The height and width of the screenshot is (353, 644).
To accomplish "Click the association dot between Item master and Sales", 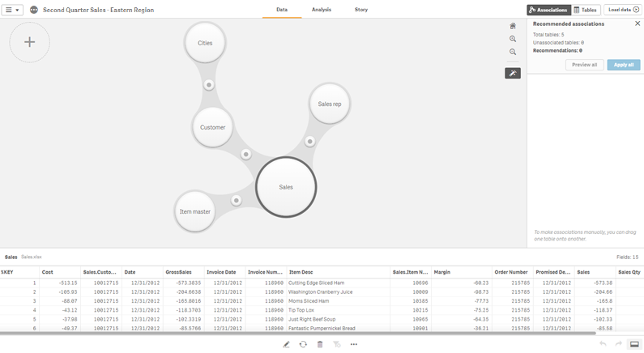I will point(237,200).
